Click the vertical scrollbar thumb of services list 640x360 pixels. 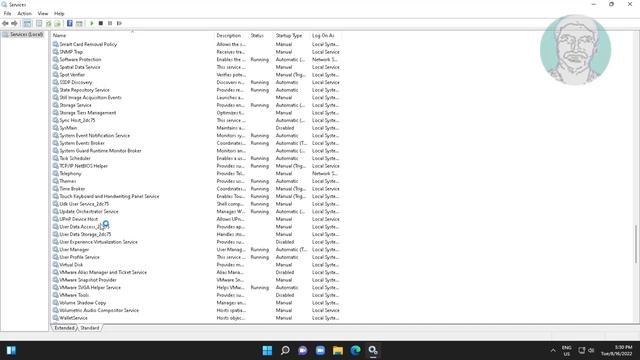[636, 244]
